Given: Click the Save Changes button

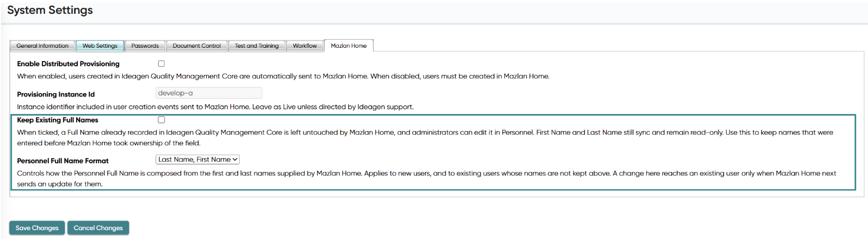Looking at the screenshot, I should [x=37, y=228].
